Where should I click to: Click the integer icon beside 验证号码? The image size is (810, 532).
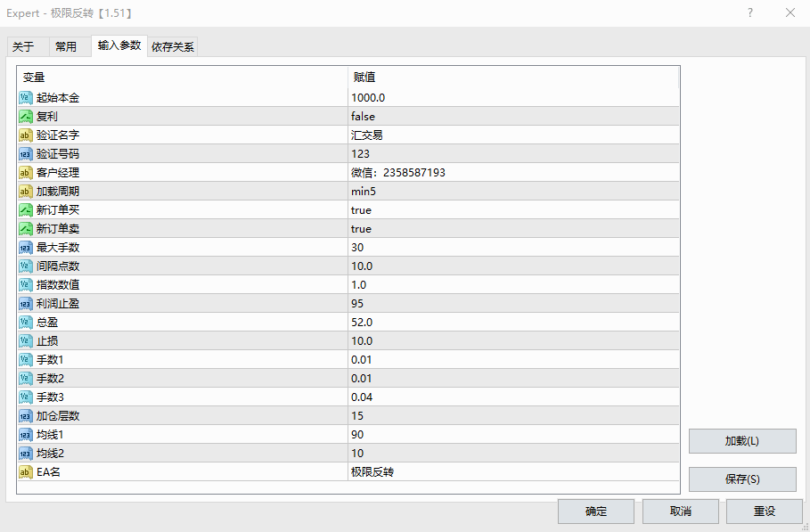(26, 154)
